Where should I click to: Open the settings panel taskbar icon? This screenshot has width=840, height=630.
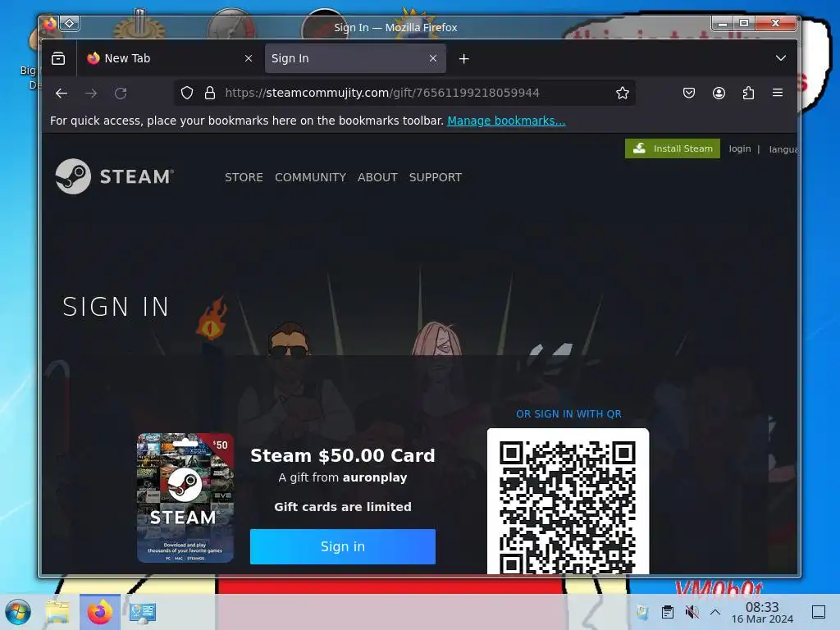pos(143,612)
